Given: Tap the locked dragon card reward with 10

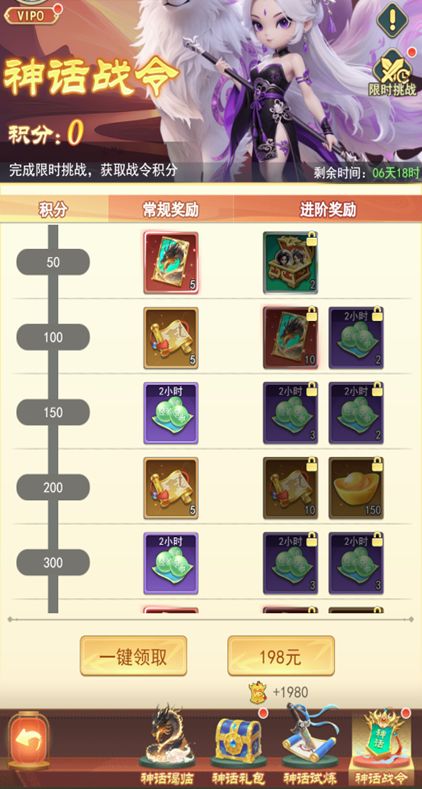Looking at the screenshot, I should coord(290,338).
